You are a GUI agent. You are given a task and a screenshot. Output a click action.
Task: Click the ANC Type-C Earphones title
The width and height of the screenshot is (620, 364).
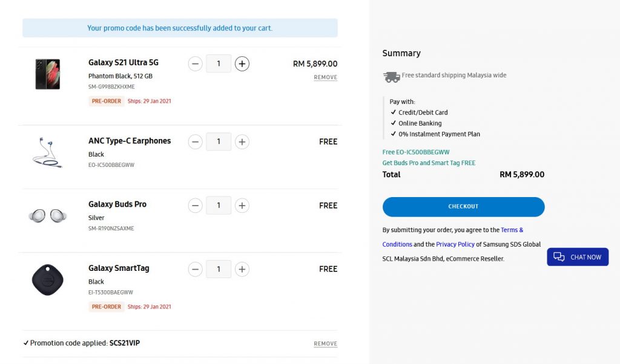(x=130, y=141)
